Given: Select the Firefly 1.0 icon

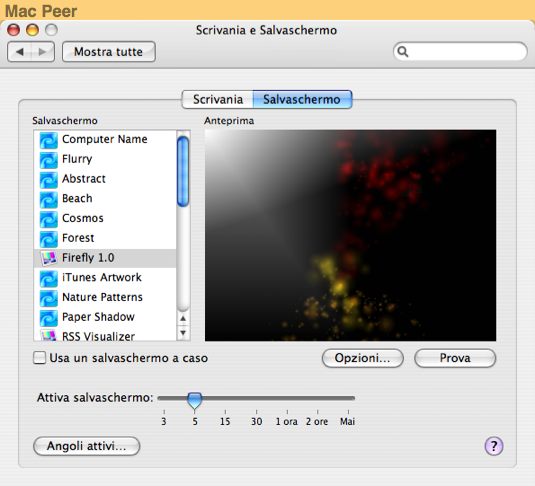Looking at the screenshot, I should (48, 258).
